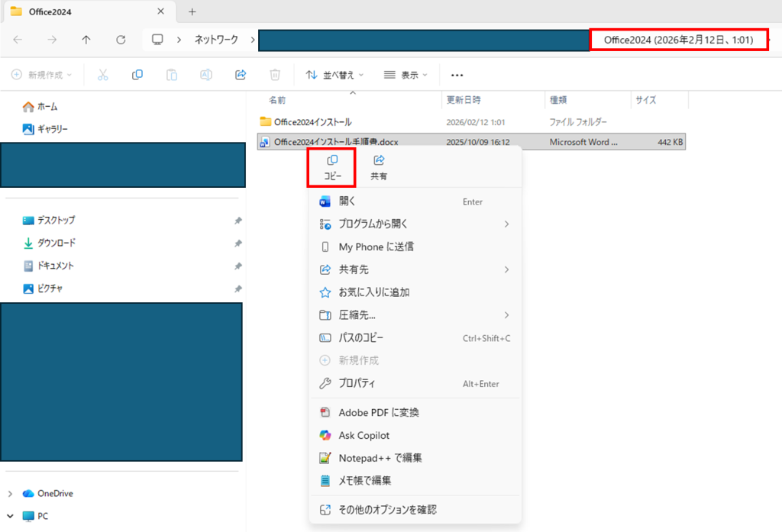Viewport: 782px width, 532px height.
Task: Select プロパティ in context menu
Action: (x=357, y=383)
